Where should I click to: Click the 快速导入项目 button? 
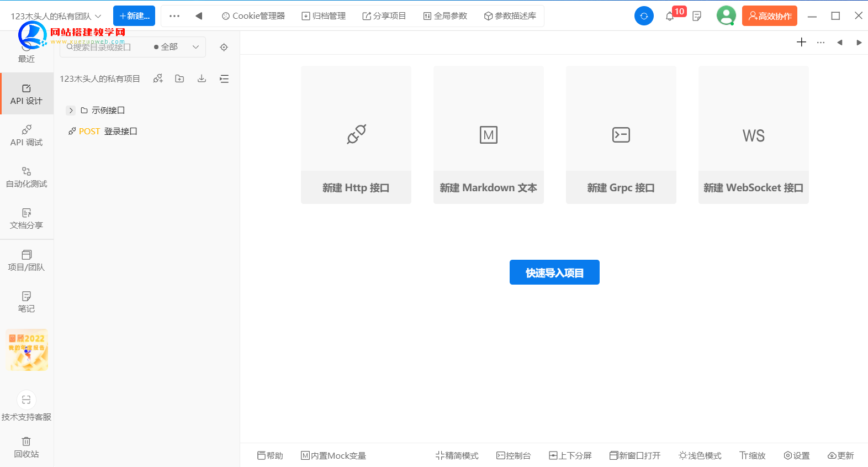coord(554,272)
